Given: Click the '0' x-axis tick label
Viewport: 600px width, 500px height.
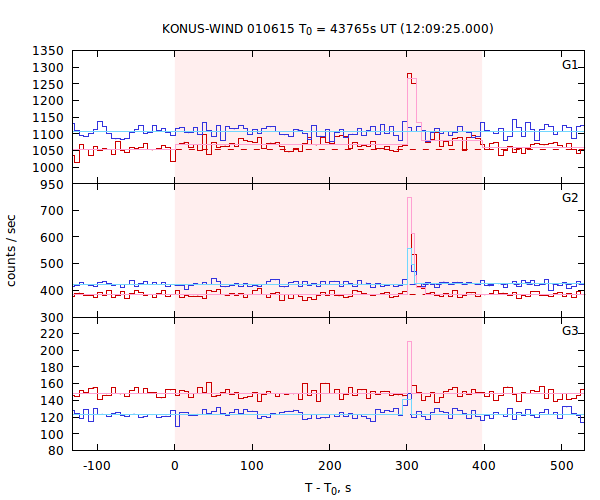Looking at the screenshot, I should click(174, 466).
